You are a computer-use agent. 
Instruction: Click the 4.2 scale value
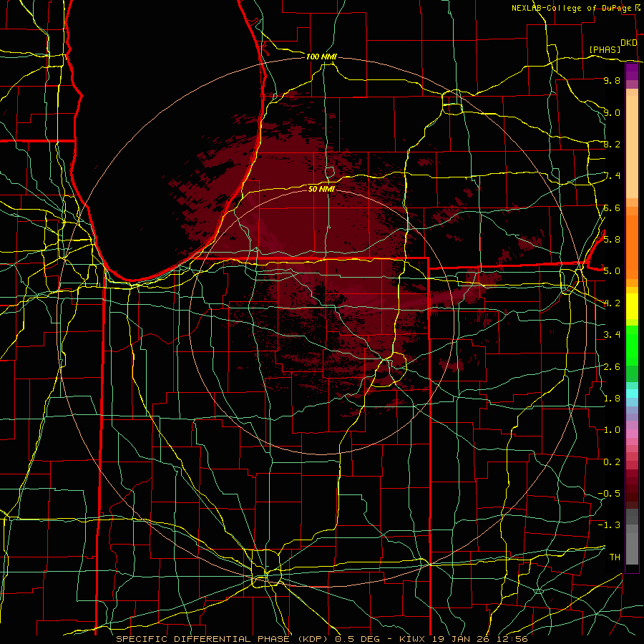pyautogui.click(x=612, y=303)
